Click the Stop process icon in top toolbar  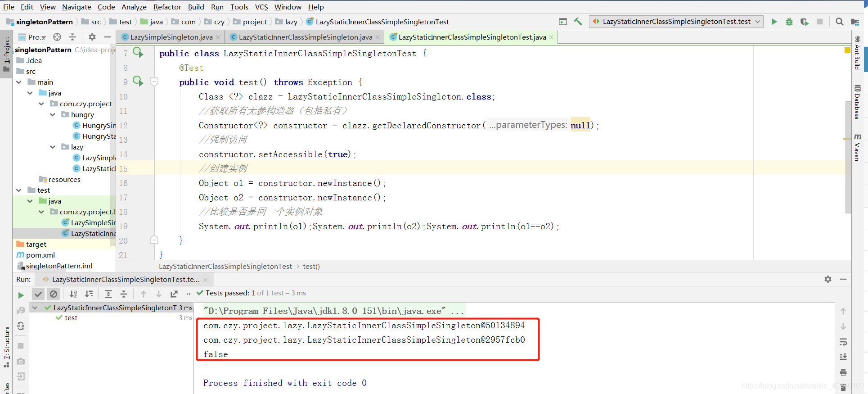pyautogui.click(x=820, y=22)
